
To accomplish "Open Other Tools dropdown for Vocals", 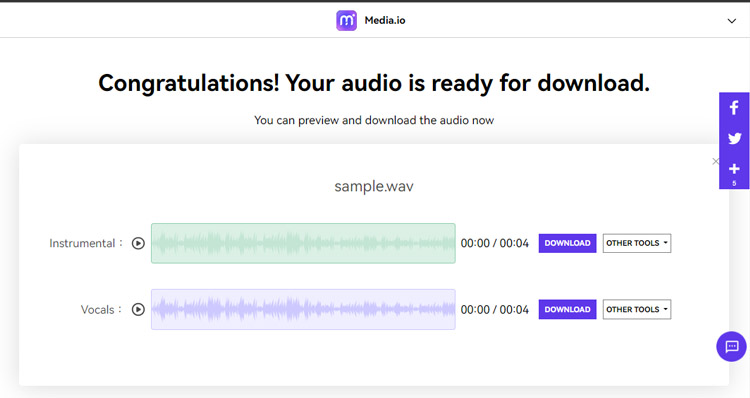I will click(x=637, y=310).
